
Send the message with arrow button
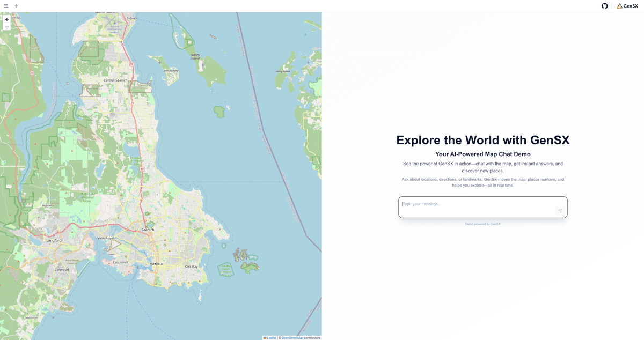coord(560,211)
